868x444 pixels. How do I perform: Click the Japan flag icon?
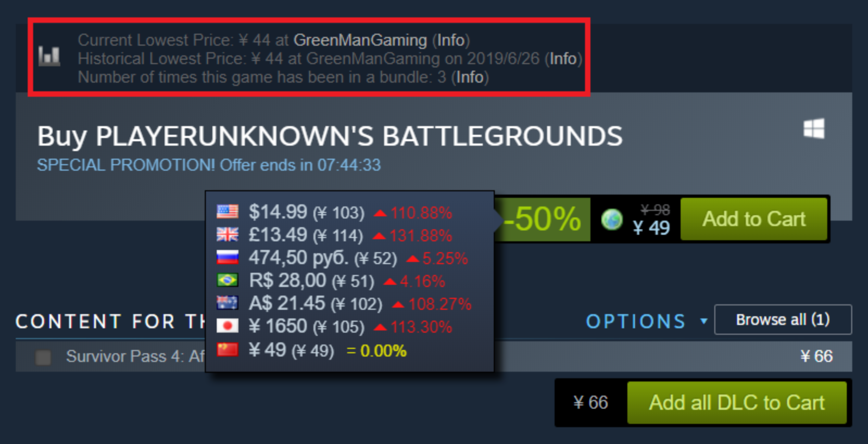(227, 326)
